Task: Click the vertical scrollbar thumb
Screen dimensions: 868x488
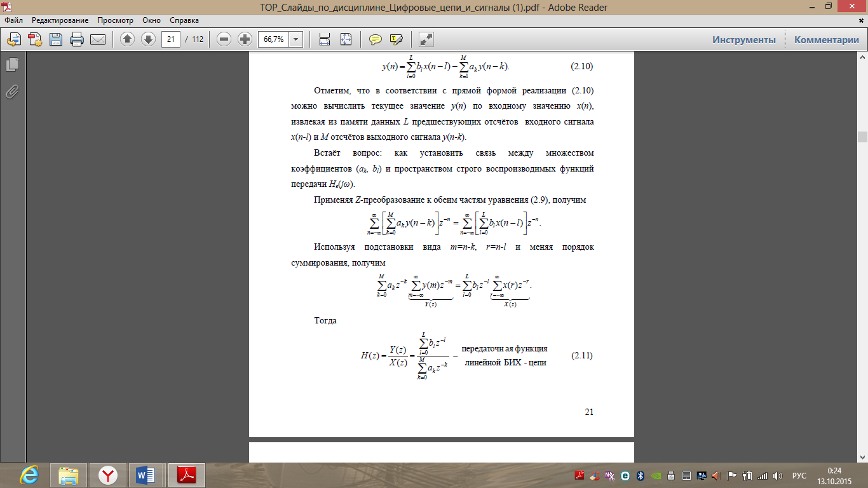Action: 862,137
